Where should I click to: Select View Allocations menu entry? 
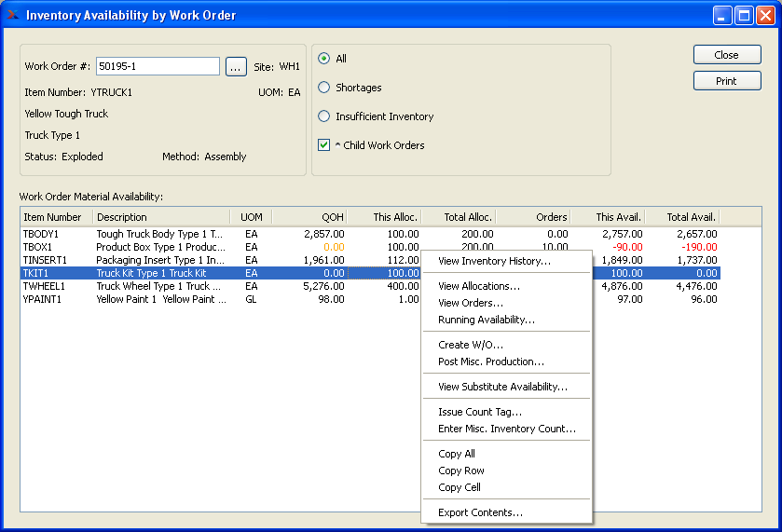pos(479,286)
